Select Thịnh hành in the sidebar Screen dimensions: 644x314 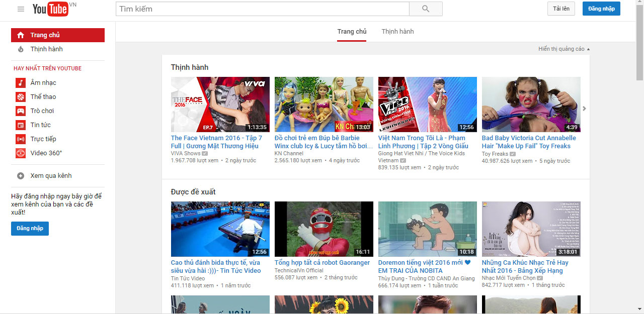pyautogui.click(x=58, y=49)
